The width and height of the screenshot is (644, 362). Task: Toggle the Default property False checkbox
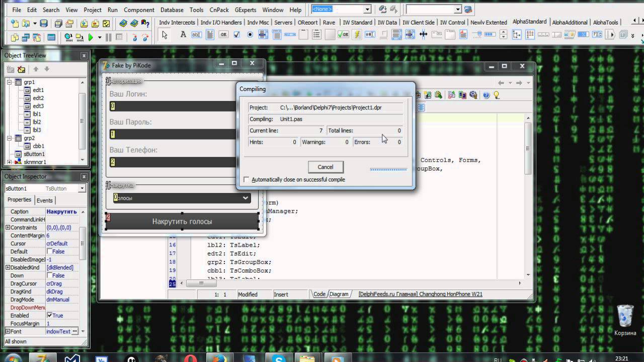click(49, 251)
